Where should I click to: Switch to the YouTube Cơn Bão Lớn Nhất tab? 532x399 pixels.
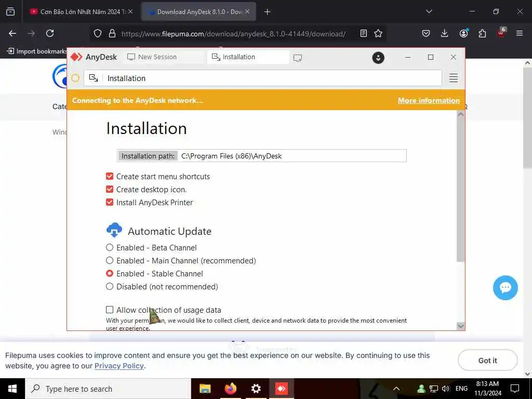click(82, 12)
